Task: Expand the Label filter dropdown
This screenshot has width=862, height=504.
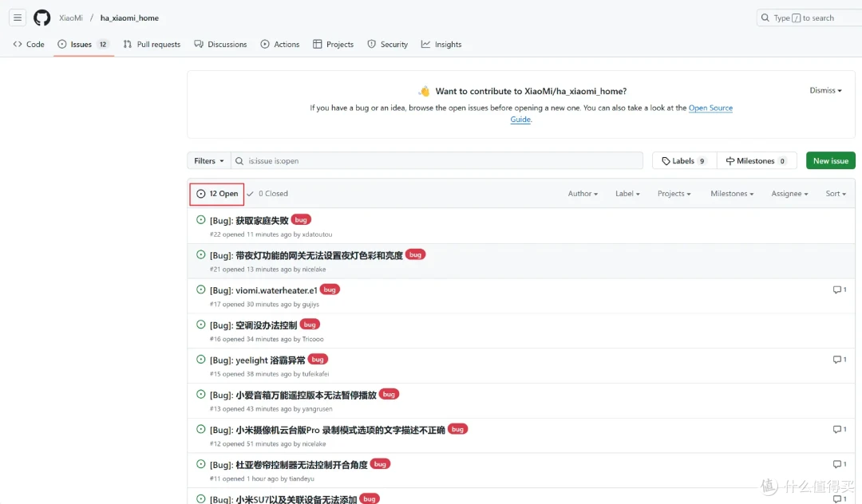Action: 627,193
